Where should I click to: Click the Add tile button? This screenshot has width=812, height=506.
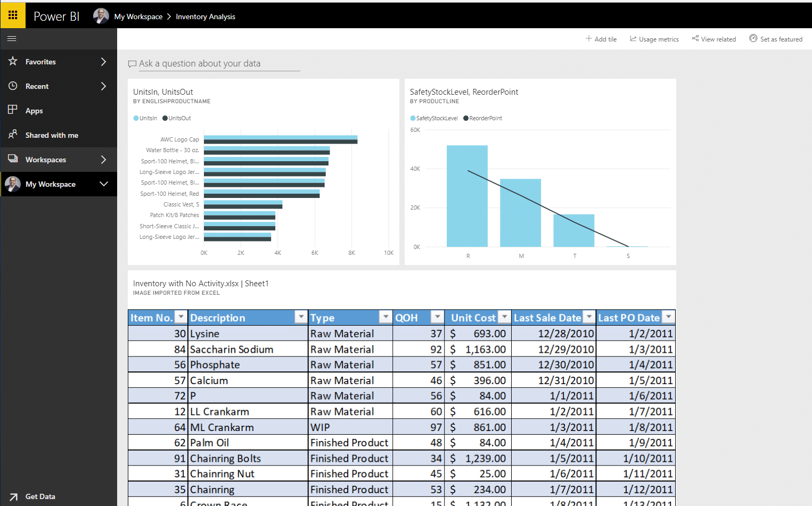tap(601, 39)
